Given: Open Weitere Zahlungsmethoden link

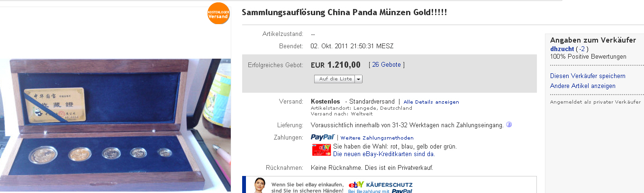Looking at the screenshot, I should click(377, 138).
